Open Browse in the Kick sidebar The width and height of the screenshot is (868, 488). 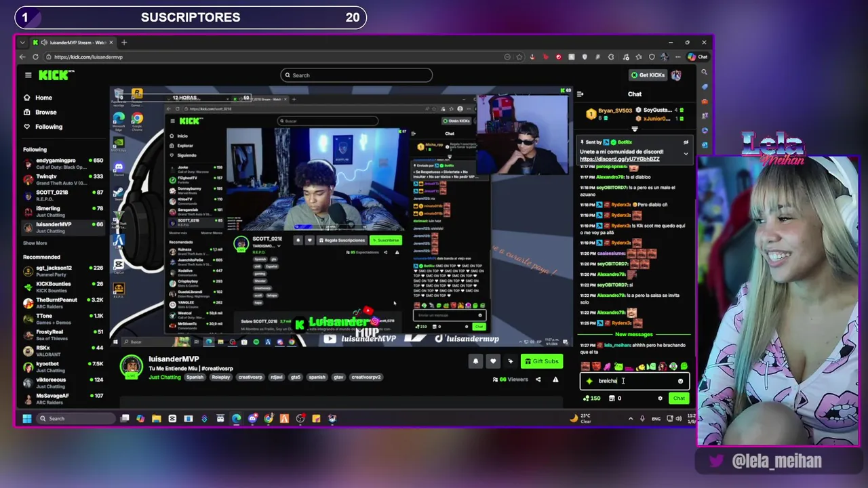click(40, 112)
